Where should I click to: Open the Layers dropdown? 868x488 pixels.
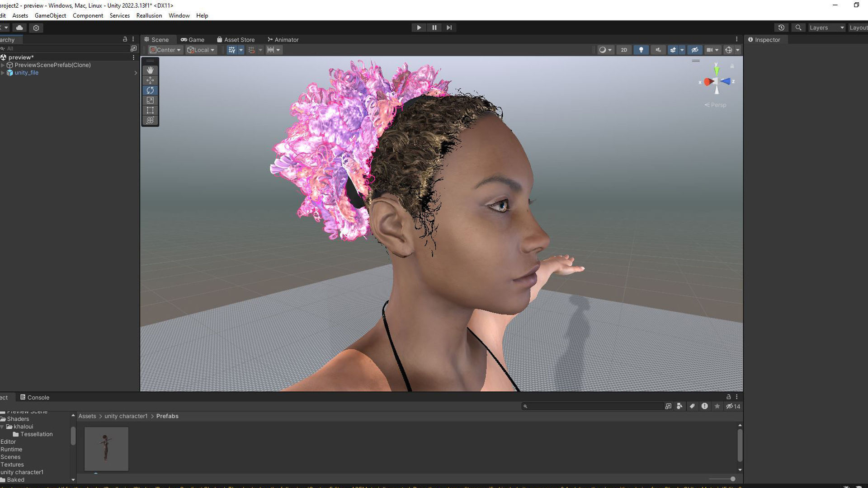click(826, 28)
